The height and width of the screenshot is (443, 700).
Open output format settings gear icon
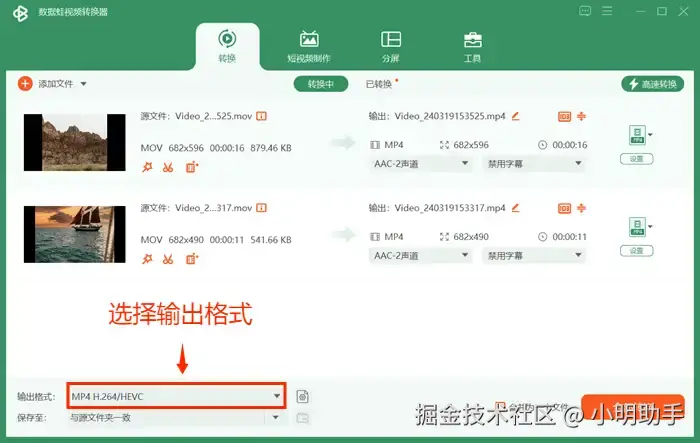(302, 397)
